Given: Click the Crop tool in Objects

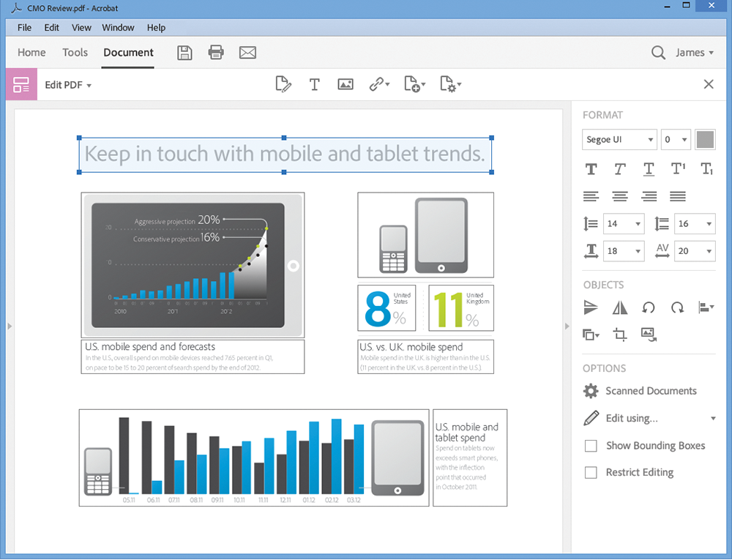Looking at the screenshot, I should pyautogui.click(x=619, y=335).
